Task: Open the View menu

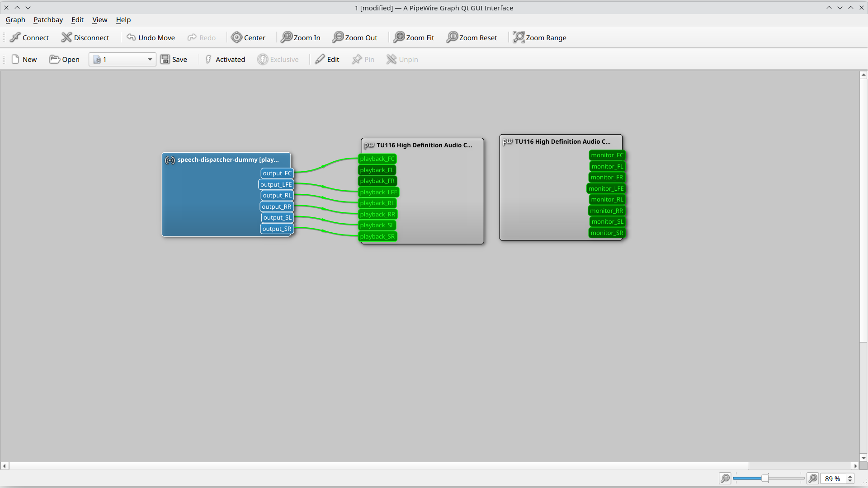Action: click(x=99, y=20)
